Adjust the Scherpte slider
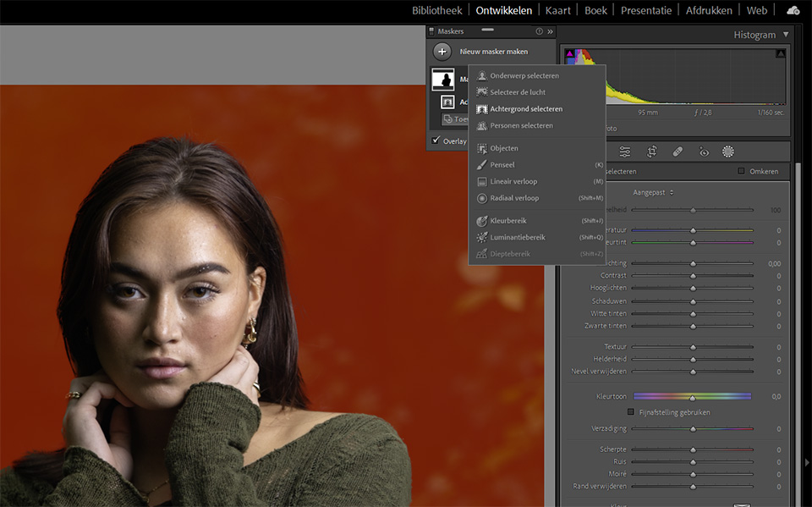The image size is (812, 507). click(x=693, y=449)
